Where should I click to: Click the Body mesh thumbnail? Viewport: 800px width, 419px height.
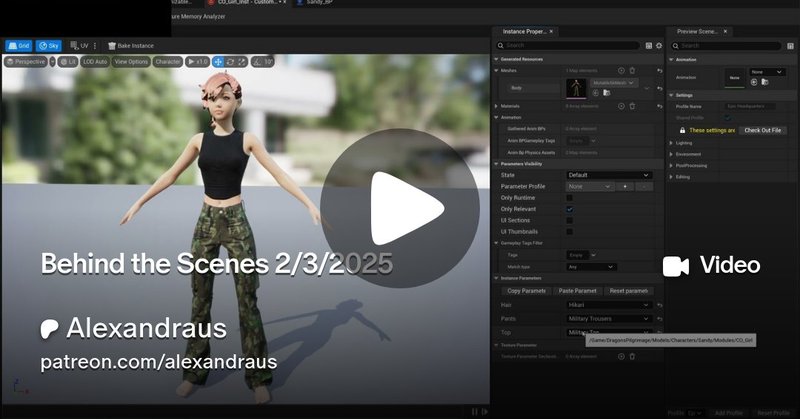coord(577,88)
